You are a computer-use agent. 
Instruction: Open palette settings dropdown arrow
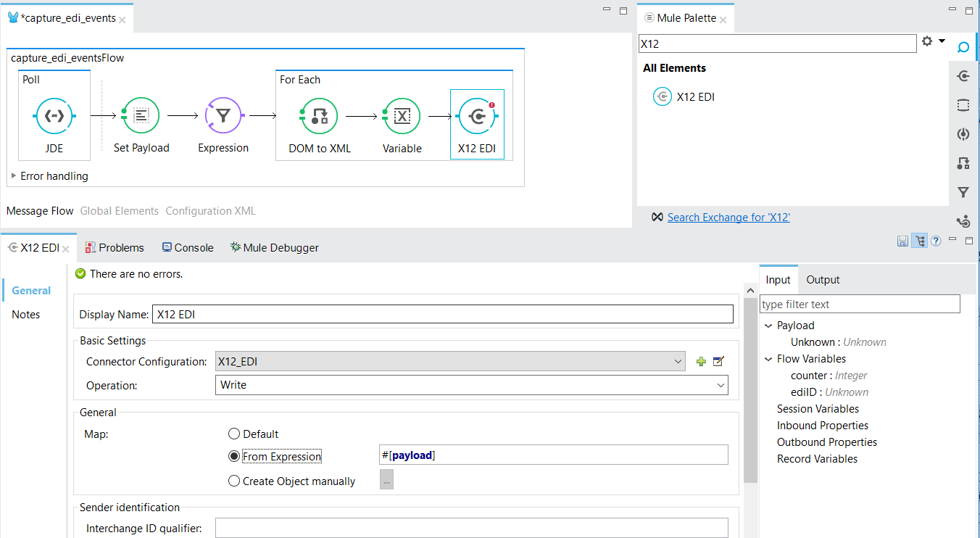[942, 41]
